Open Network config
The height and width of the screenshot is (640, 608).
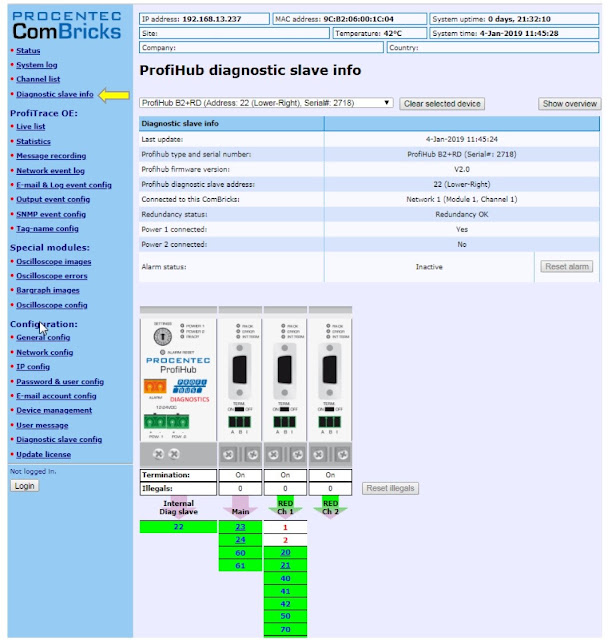coord(44,352)
